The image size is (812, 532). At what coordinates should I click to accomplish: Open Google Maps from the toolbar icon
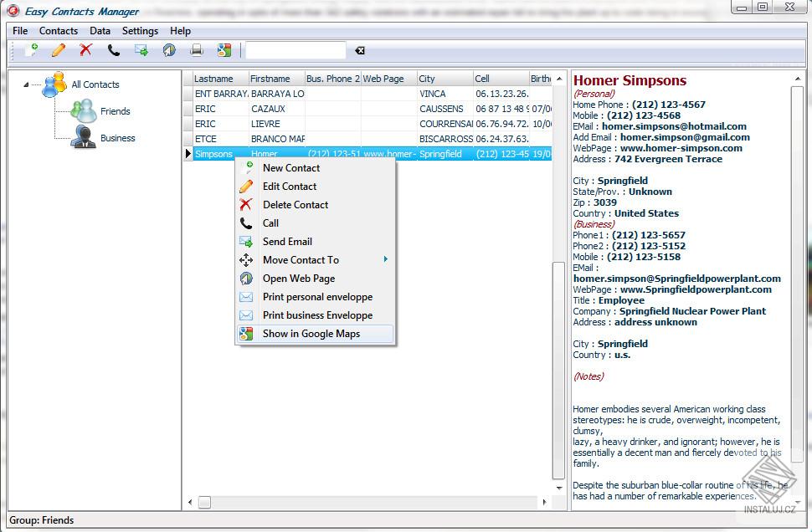coord(224,50)
